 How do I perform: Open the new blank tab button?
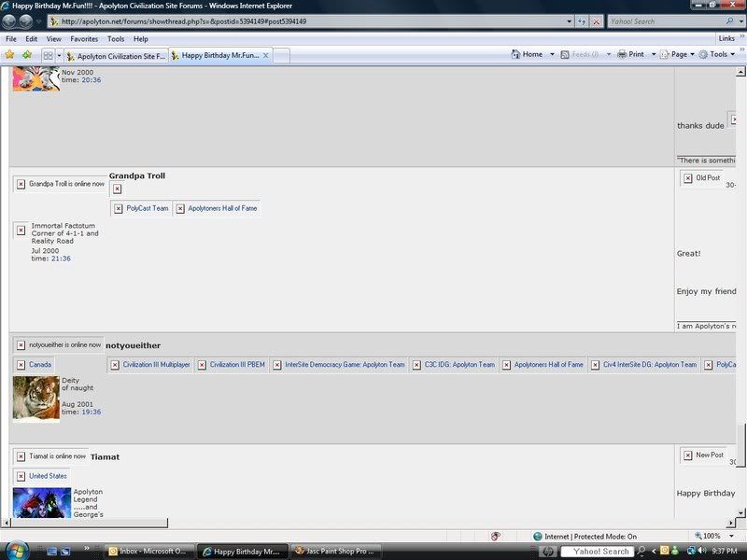point(281,56)
